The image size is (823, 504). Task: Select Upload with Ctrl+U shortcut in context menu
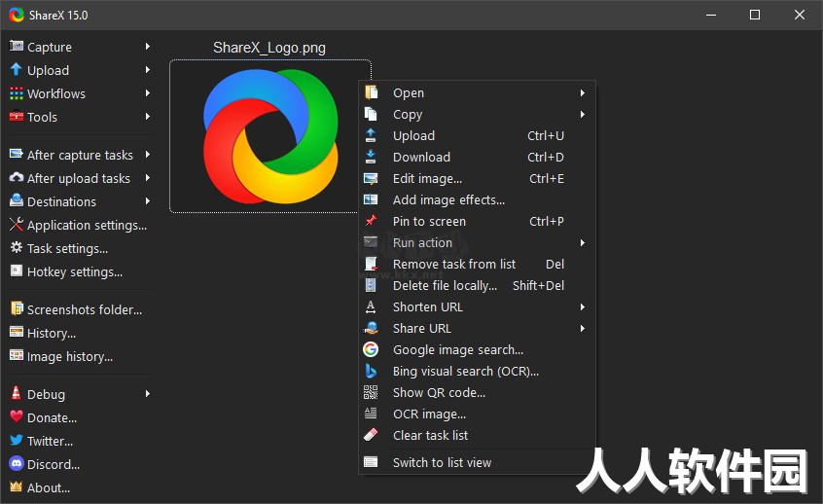click(477, 135)
